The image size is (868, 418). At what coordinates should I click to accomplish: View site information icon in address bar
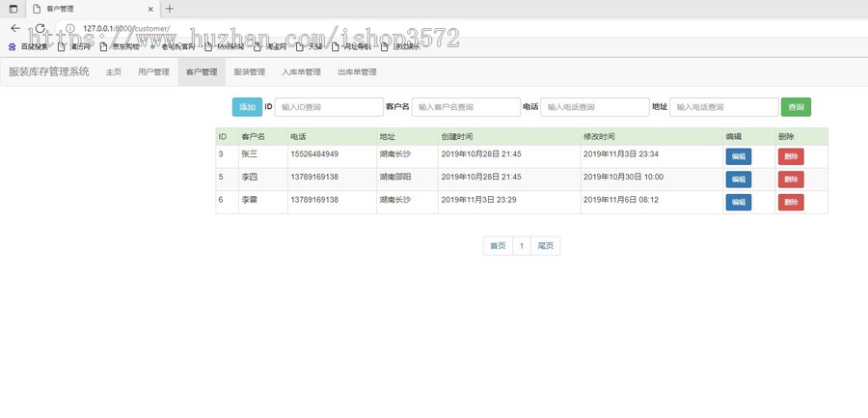pos(69,28)
